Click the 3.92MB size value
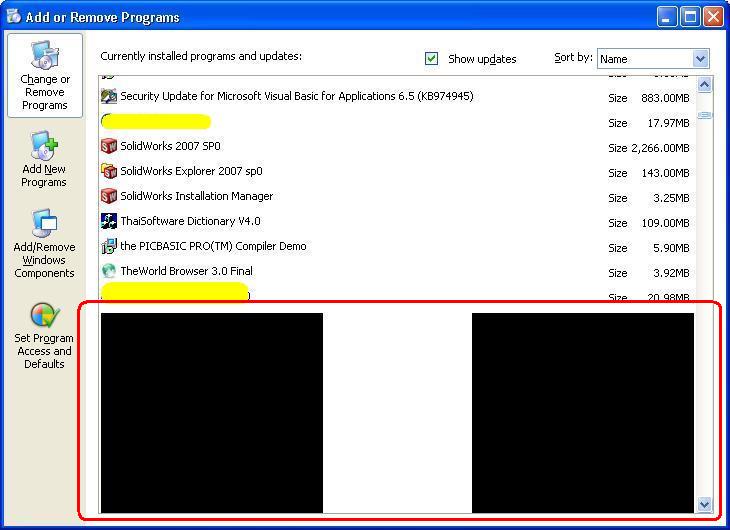 click(671, 273)
